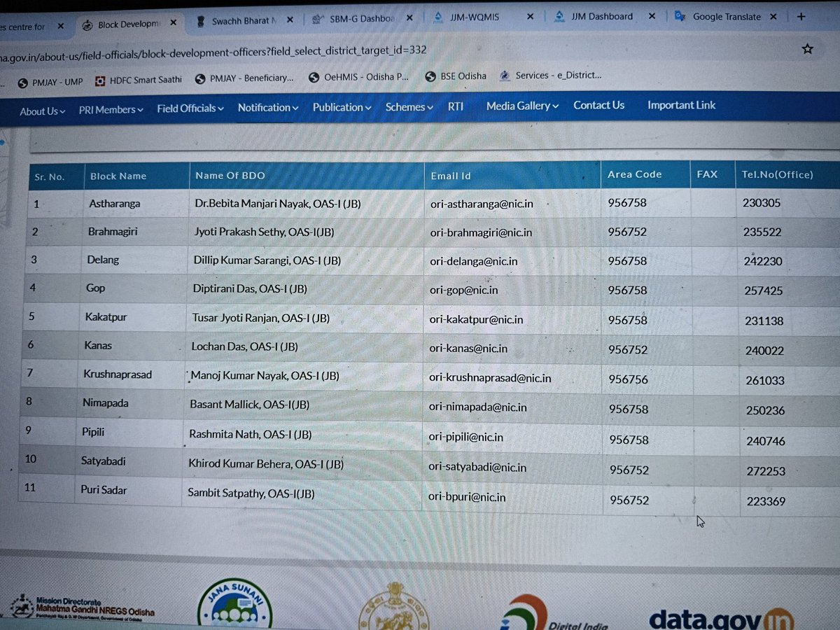Click email ori-bpuri@nic.in

click(467, 497)
